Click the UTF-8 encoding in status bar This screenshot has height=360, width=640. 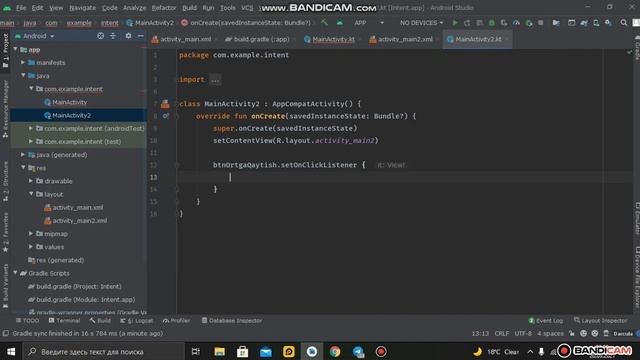pos(523,333)
